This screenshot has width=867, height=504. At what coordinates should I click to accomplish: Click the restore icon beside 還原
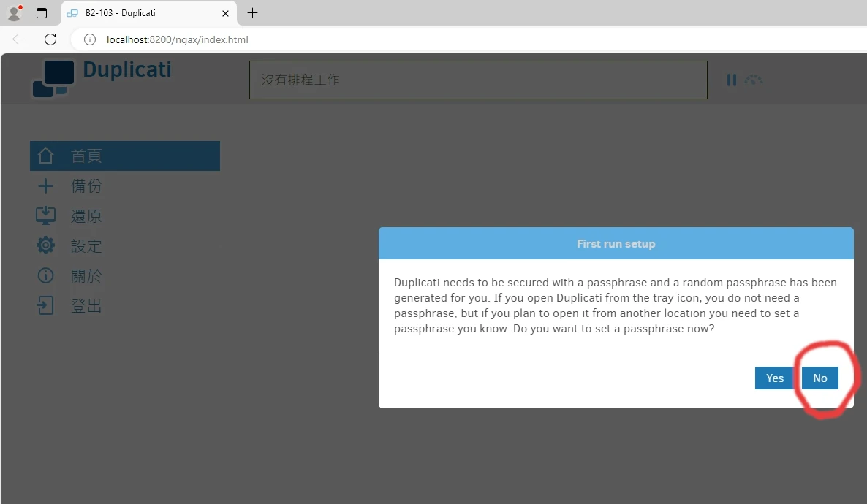45,216
